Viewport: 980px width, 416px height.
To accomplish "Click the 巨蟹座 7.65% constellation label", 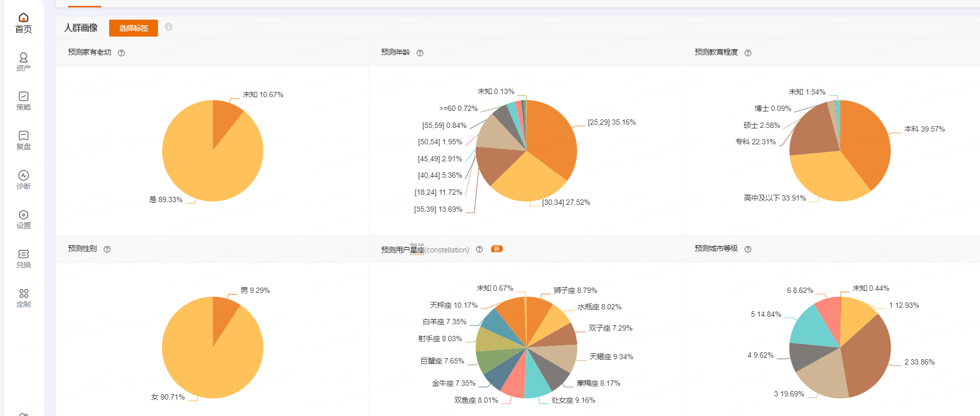I will [442, 361].
